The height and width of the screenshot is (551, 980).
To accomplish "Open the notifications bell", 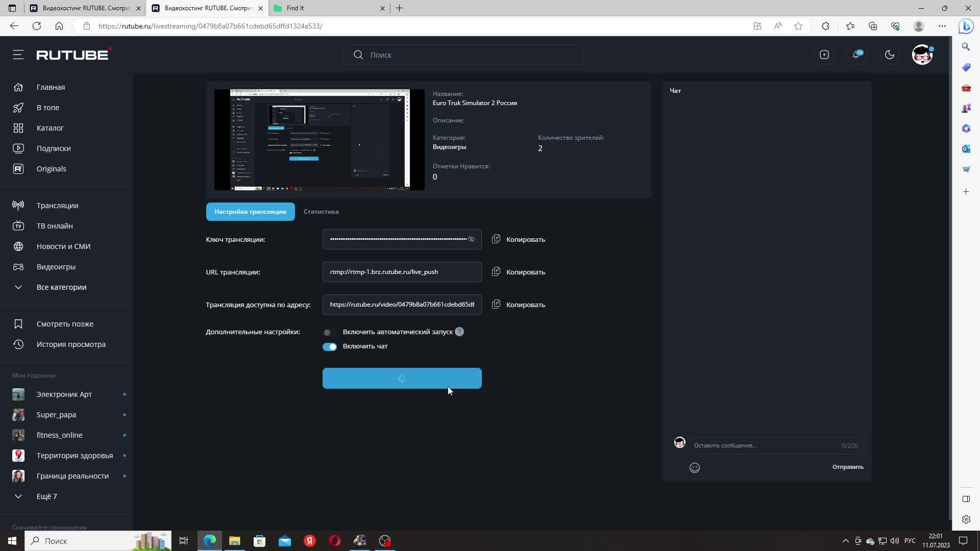I will coord(856,55).
